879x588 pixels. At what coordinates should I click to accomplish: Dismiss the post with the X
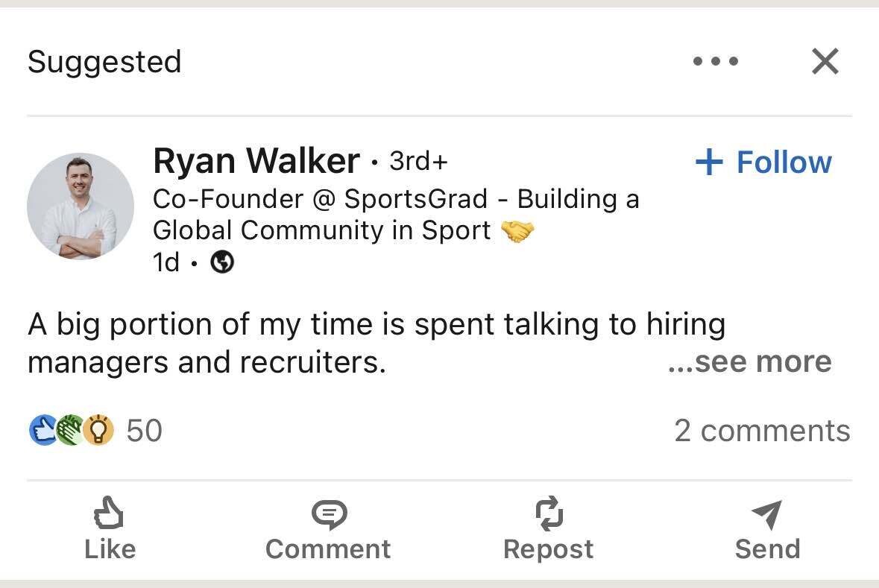click(x=825, y=62)
